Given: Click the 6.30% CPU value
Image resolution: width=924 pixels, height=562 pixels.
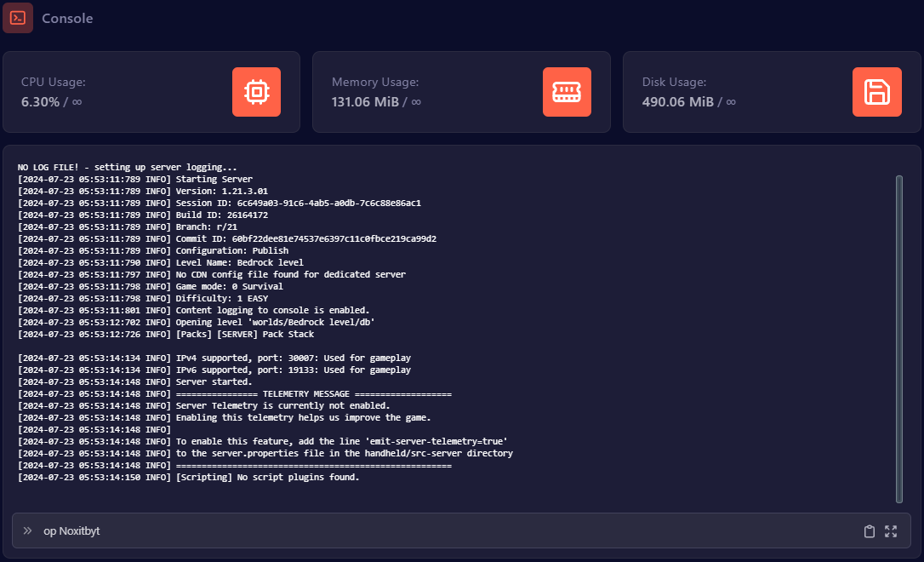Looking at the screenshot, I should point(40,102).
